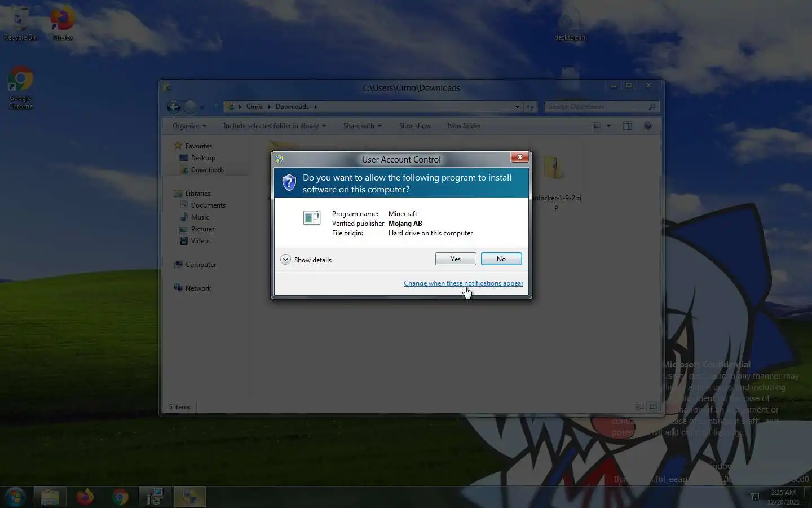Click refresh button beside address bar
This screenshot has height=508, width=812.
[530, 107]
